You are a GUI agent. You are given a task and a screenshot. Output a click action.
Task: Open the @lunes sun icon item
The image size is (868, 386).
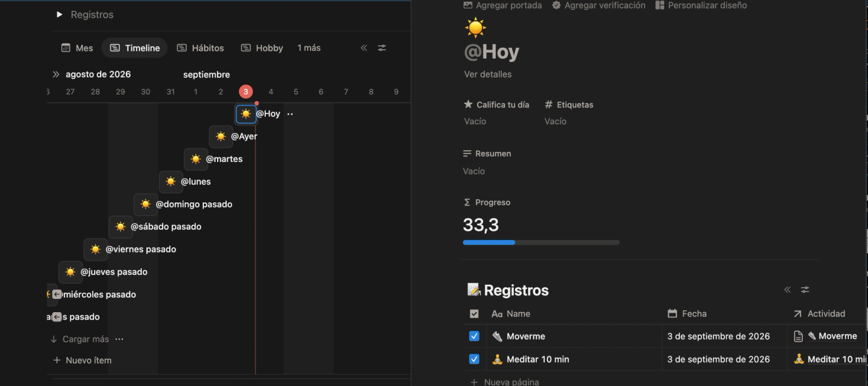tap(170, 182)
